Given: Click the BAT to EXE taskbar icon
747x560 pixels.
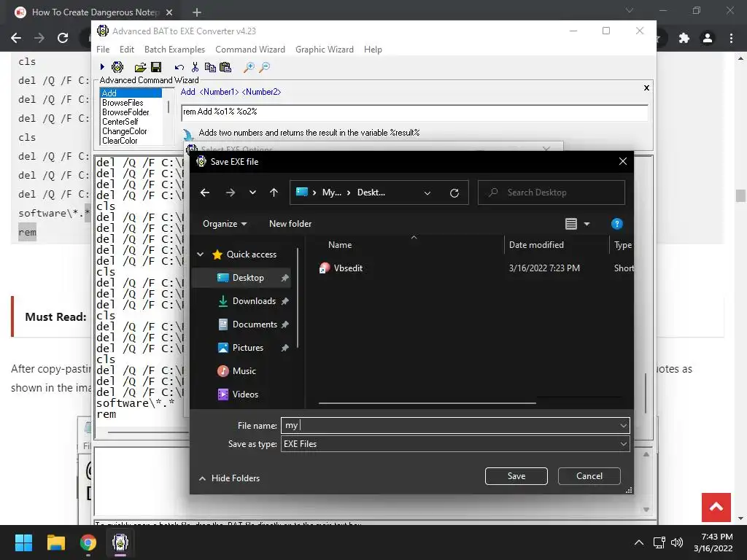Looking at the screenshot, I should (x=120, y=542).
